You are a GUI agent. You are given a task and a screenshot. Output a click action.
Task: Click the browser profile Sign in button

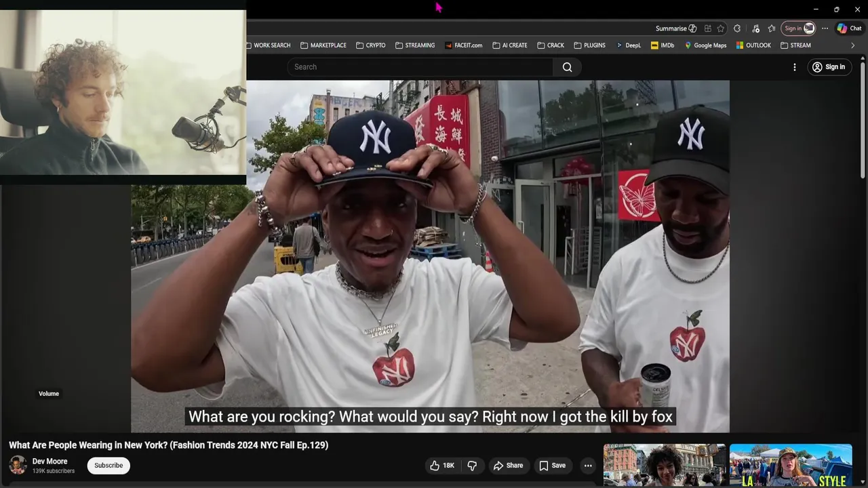tap(798, 28)
